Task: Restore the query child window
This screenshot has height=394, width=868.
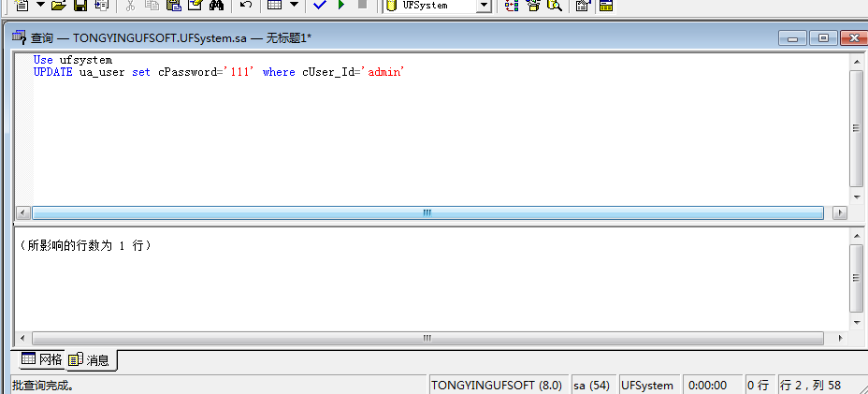Action: tap(823, 38)
